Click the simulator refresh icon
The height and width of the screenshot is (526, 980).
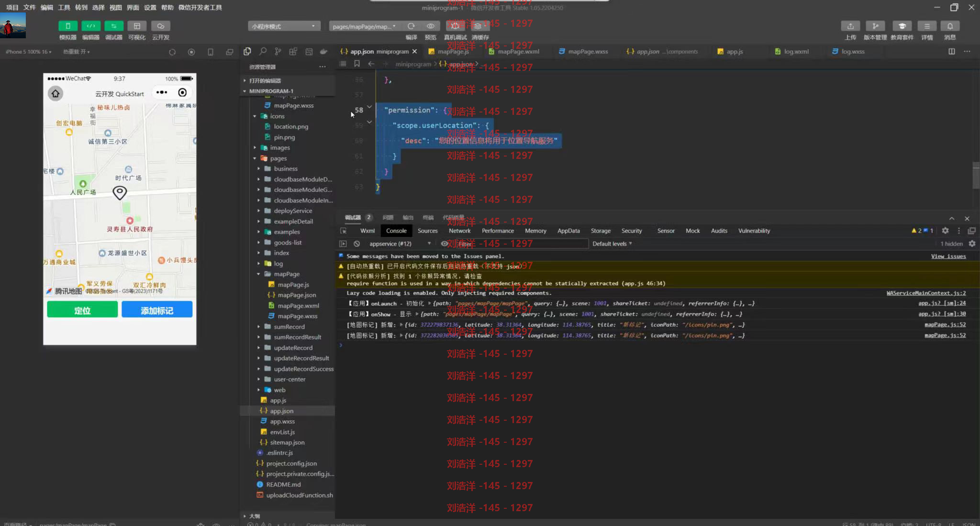click(x=172, y=52)
